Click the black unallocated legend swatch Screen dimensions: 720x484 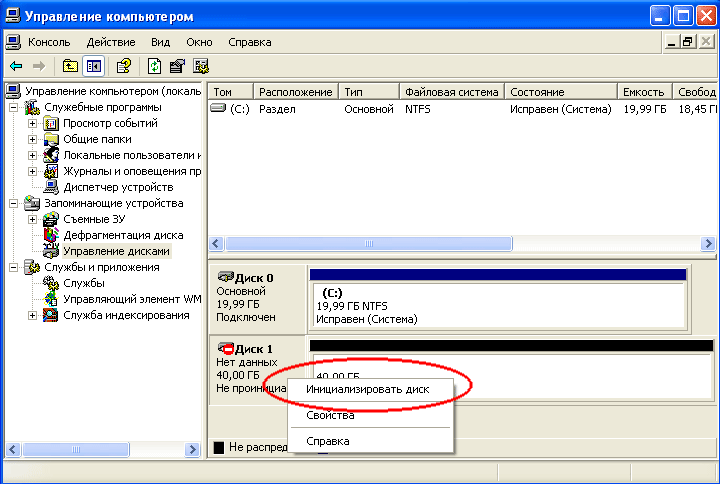tap(219, 448)
